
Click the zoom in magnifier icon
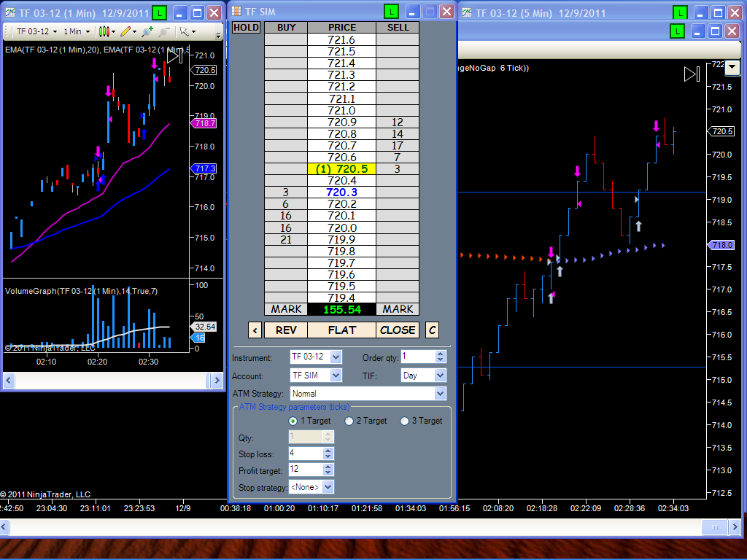coord(147,31)
